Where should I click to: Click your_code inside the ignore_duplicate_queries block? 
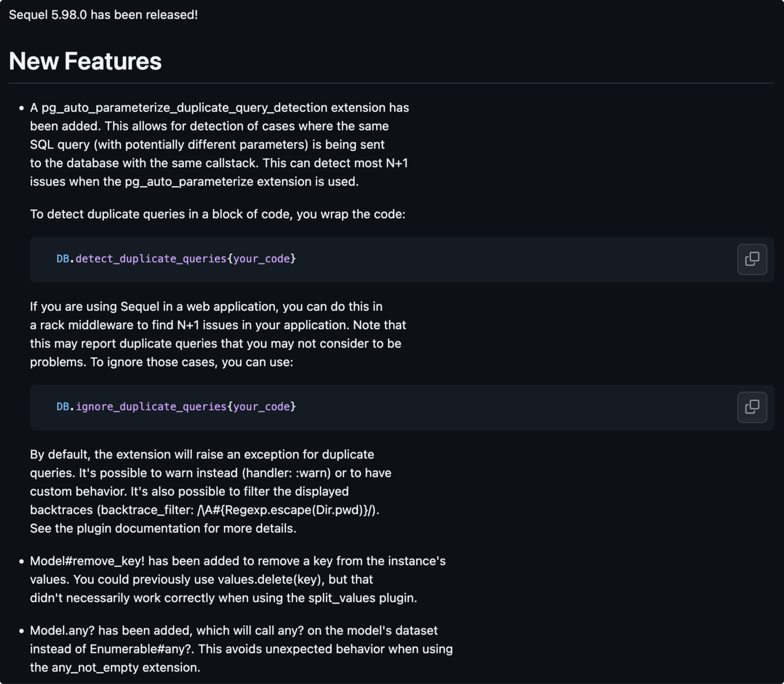tap(261, 407)
